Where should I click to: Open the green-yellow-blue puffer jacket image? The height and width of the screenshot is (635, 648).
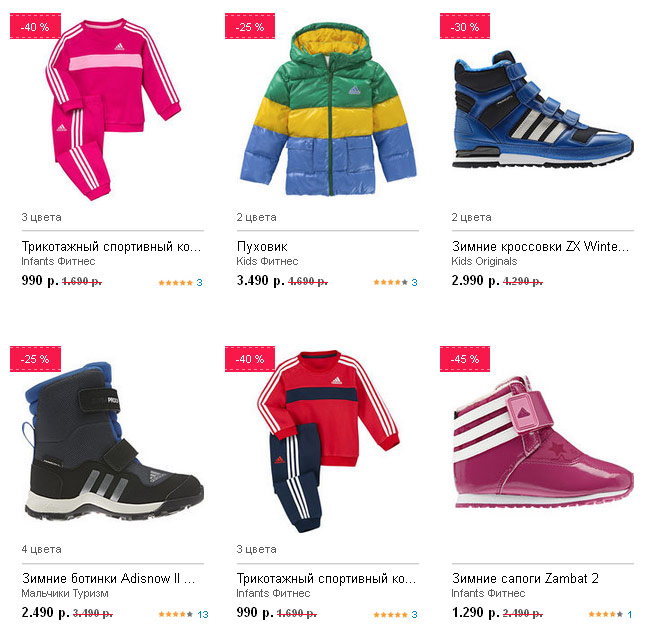coord(329,109)
